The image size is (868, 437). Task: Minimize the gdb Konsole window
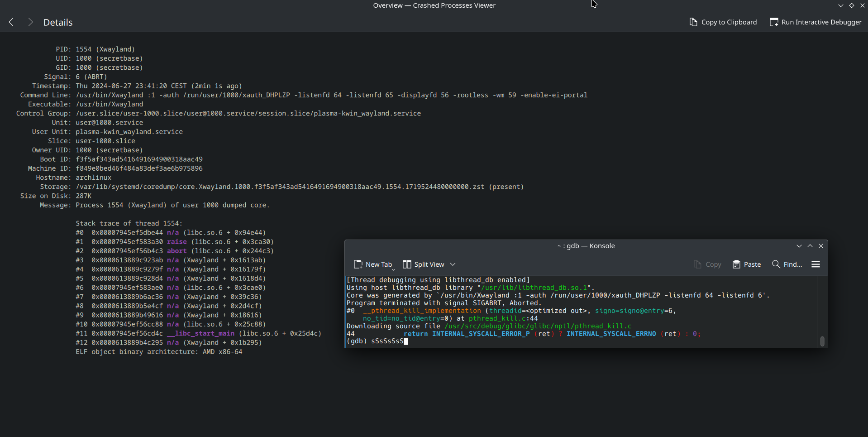(799, 246)
